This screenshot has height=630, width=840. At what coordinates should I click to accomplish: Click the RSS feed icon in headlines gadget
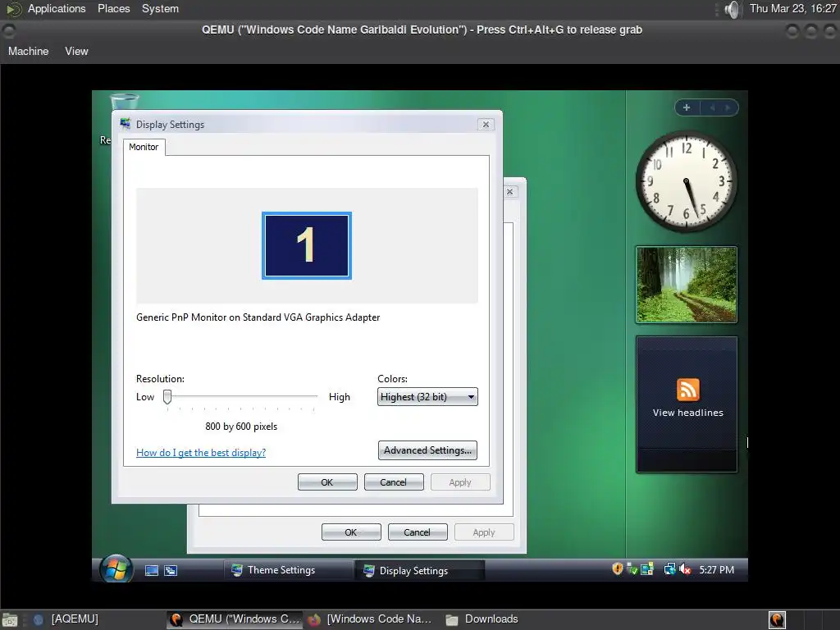688,390
